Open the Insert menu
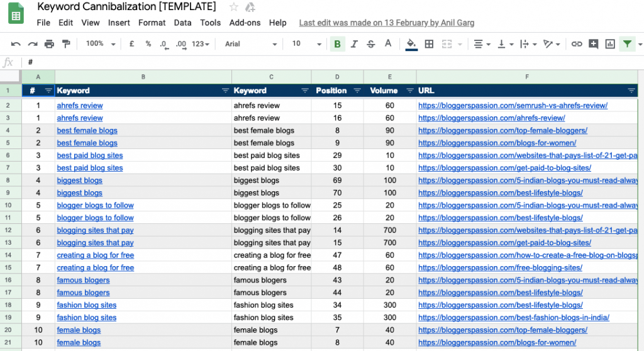The image size is (644, 351). tap(119, 23)
